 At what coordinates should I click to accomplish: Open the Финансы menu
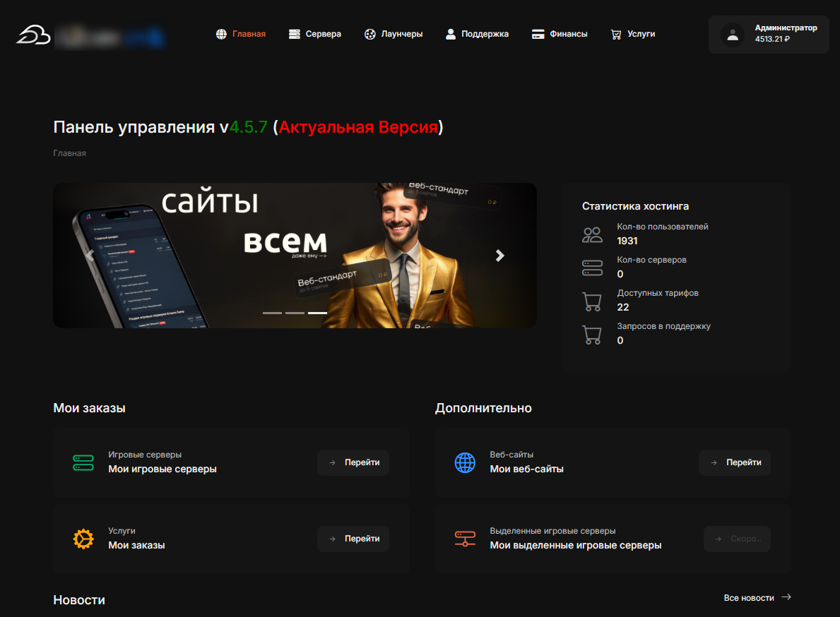click(560, 34)
